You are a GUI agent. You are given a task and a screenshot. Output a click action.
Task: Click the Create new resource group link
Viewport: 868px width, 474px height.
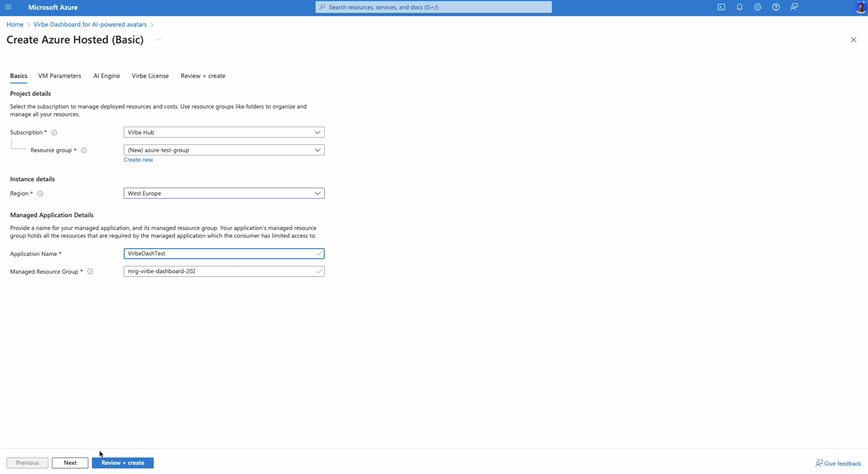click(x=138, y=160)
